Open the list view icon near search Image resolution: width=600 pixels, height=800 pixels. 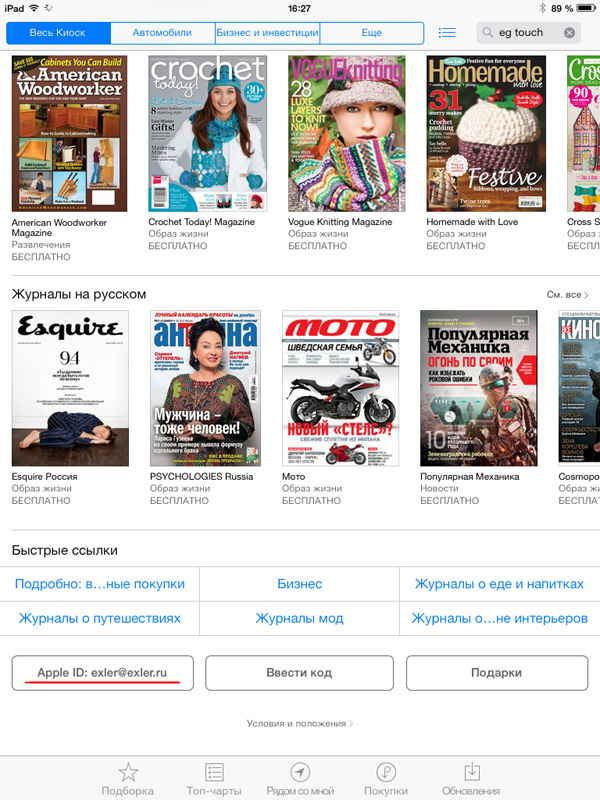[447, 33]
